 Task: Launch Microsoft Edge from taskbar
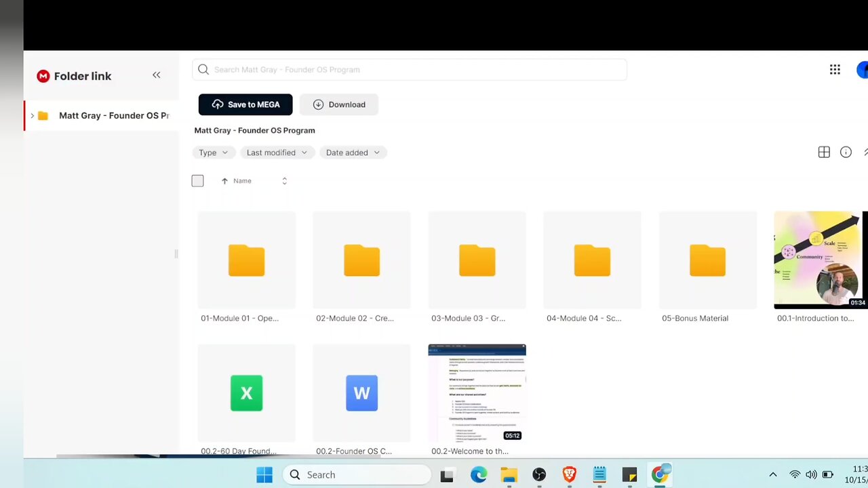(x=479, y=475)
